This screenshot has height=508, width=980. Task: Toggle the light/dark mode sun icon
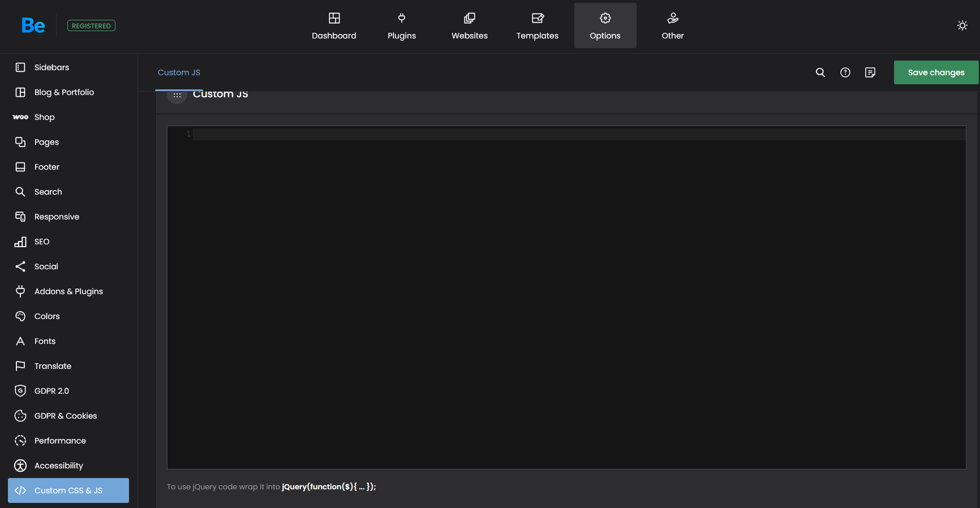coord(962,25)
